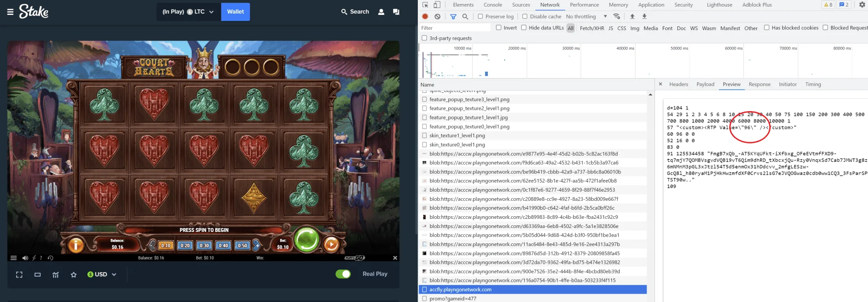Favourite the game with the star icon
Image resolution: width=868 pixels, height=302 pixels.
(74, 274)
